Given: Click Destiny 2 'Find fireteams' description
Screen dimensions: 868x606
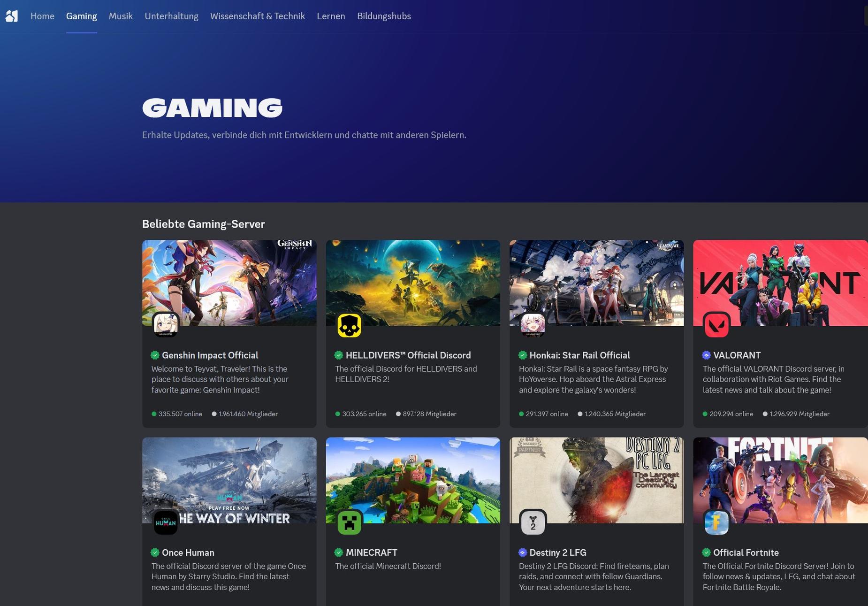Looking at the screenshot, I should (x=594, y=576).
